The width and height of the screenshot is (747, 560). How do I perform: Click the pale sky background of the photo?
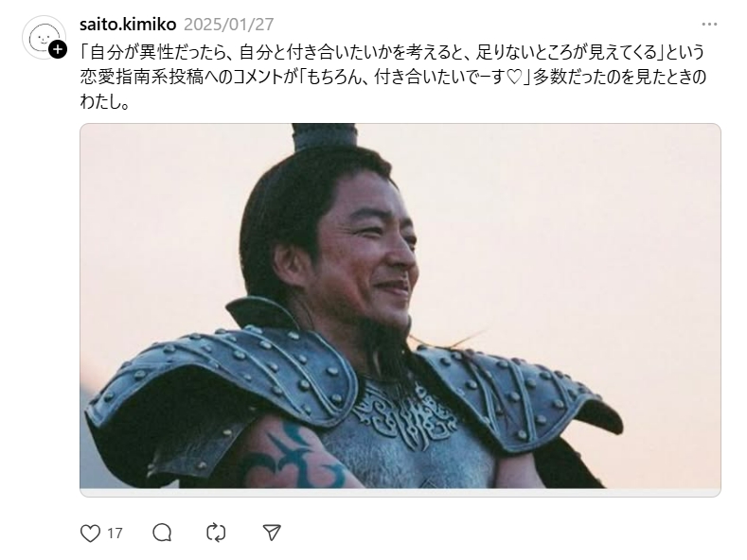[572, 215]
